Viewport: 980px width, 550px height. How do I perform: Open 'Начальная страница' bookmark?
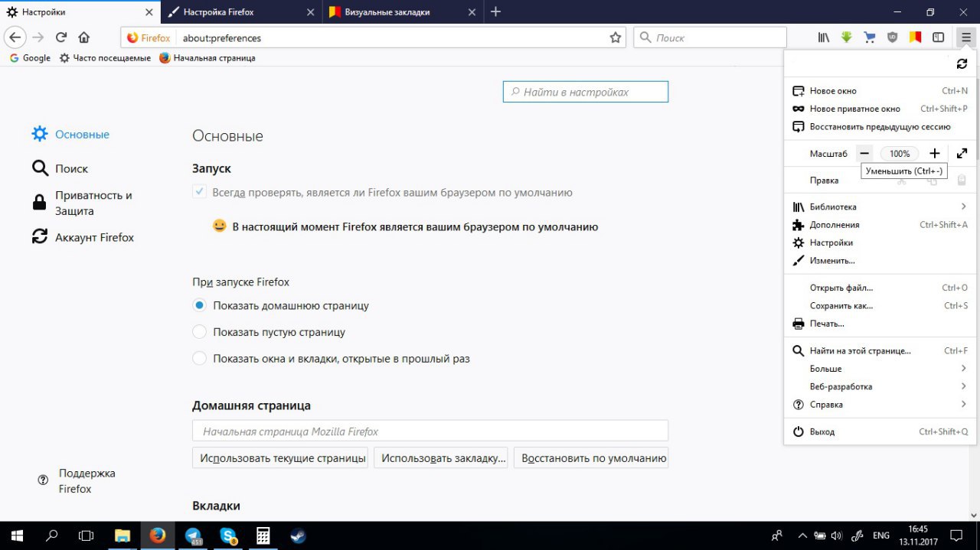pyautogui.click(x=207, y=58)
